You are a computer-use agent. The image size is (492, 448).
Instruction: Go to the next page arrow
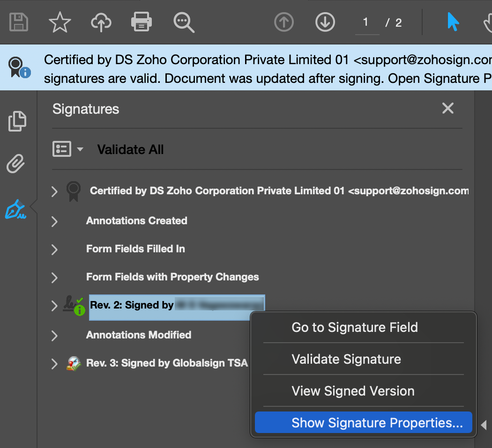[x=325, y=22]
